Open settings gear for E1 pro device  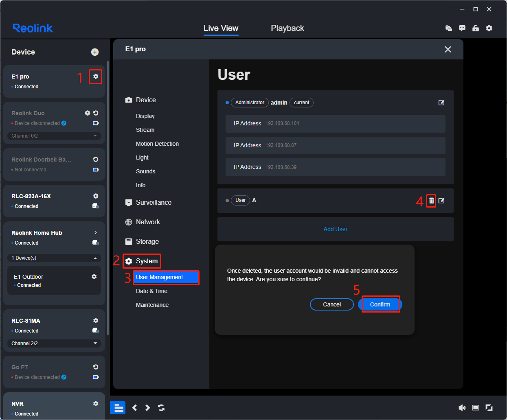96,77
